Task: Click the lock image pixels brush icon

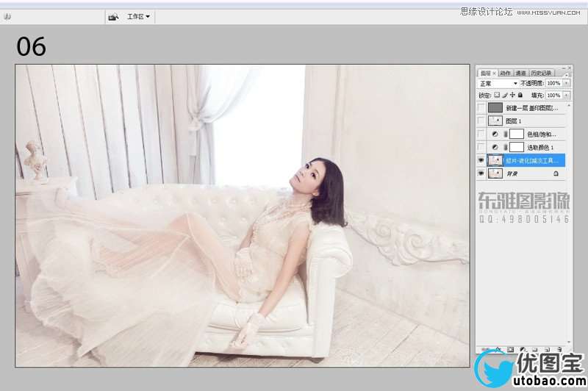Action: [x=505, y=96]
